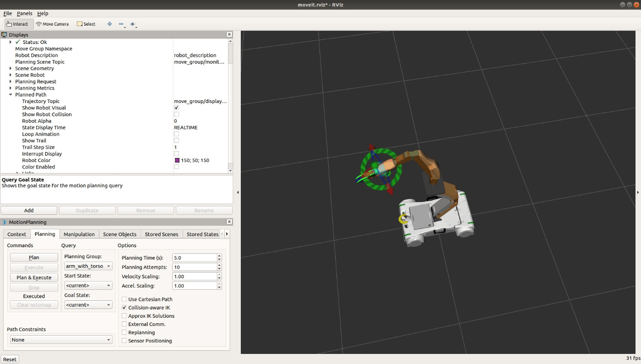The width and height of the screenshot is (641, 364).
Task: Enable Sensor Positioning option
Action: 125,341
